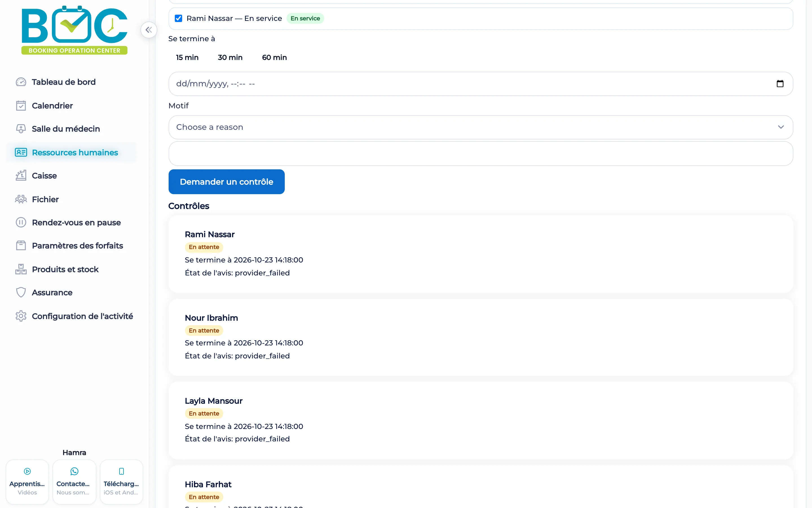Click Demander un contrôle button
The image size is (812, 508).
tap(226, 182)
